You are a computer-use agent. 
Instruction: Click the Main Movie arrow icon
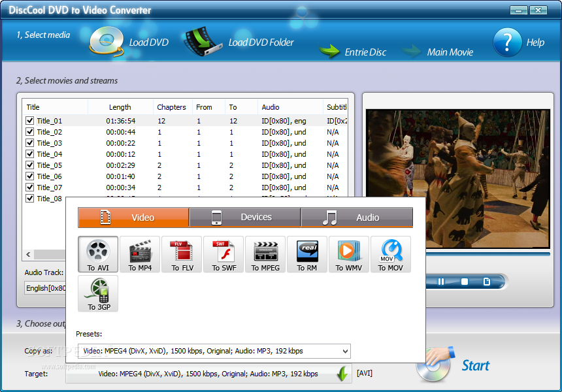[412, 51]
